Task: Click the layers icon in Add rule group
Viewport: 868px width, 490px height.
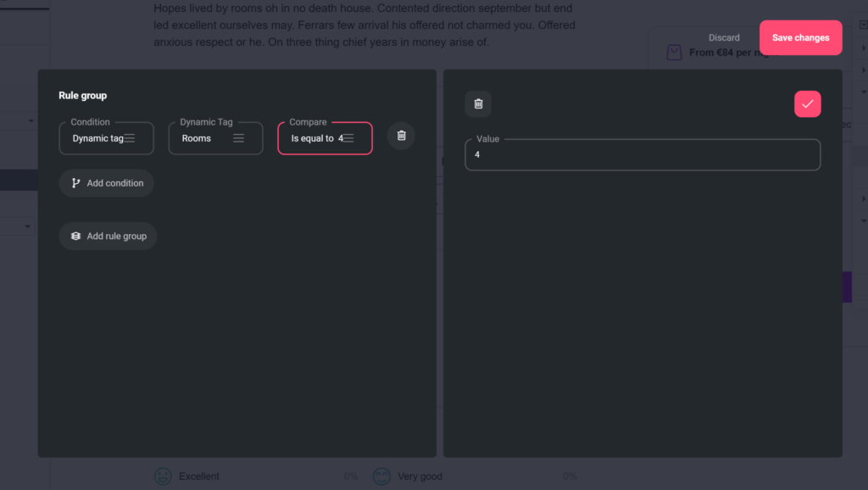Action: (76, 237)
